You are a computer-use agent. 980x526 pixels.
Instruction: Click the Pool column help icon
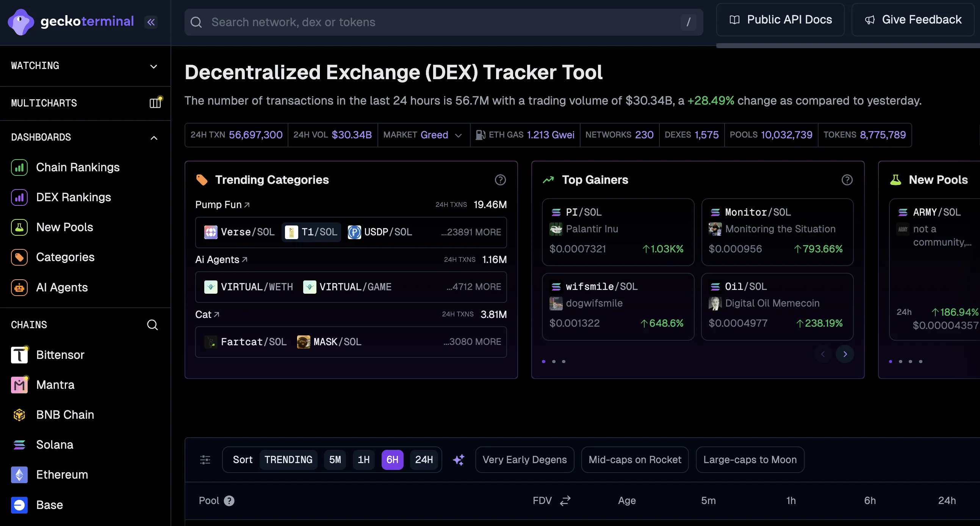(x=229, y=501)
